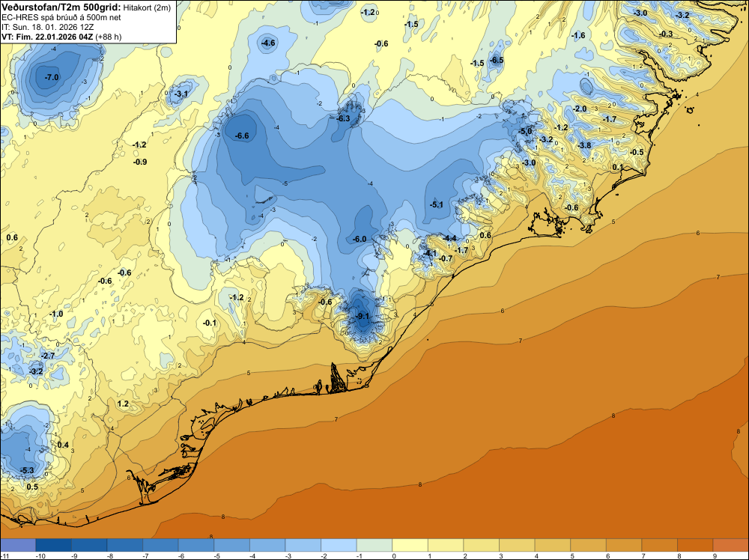
Task: Select the -1.0 temperature label
Action: click(x=56, y=314)
